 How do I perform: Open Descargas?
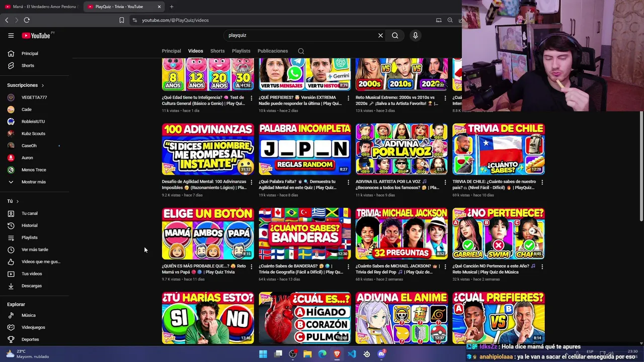(x=35, y=286)
